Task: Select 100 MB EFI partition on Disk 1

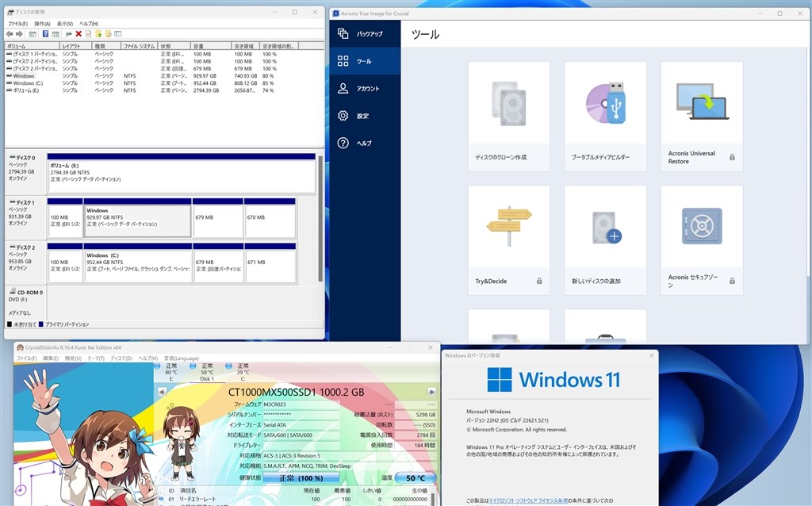Action: 65,217
